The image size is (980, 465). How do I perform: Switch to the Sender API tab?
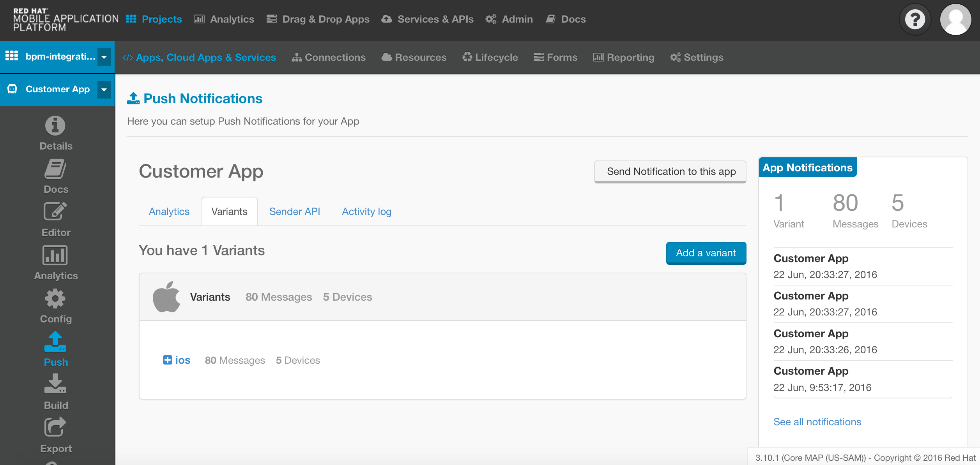click(x=294, y=211)
